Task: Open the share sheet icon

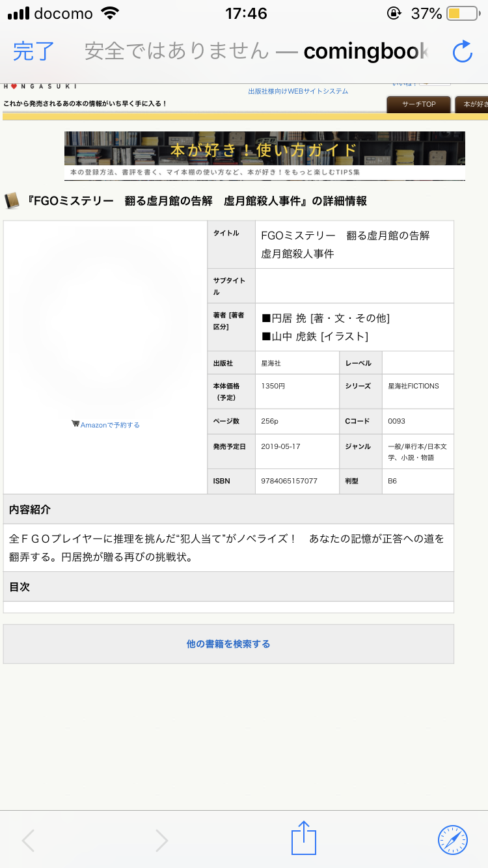Action: [x=303, y=839]
